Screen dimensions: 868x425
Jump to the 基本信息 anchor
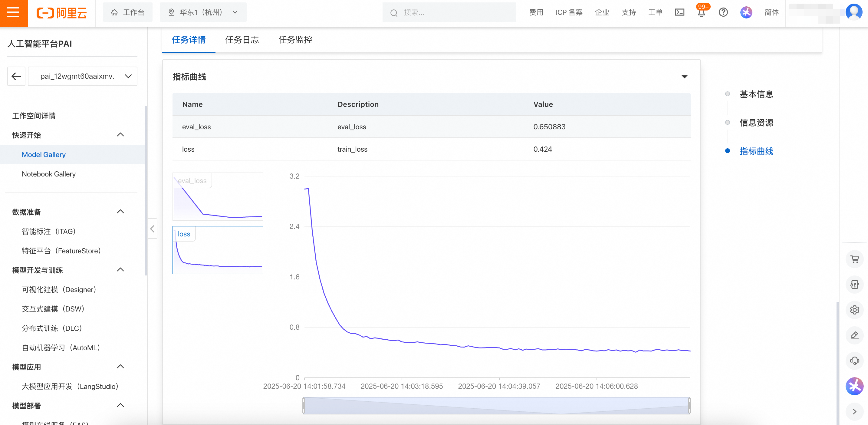point(756,94)
